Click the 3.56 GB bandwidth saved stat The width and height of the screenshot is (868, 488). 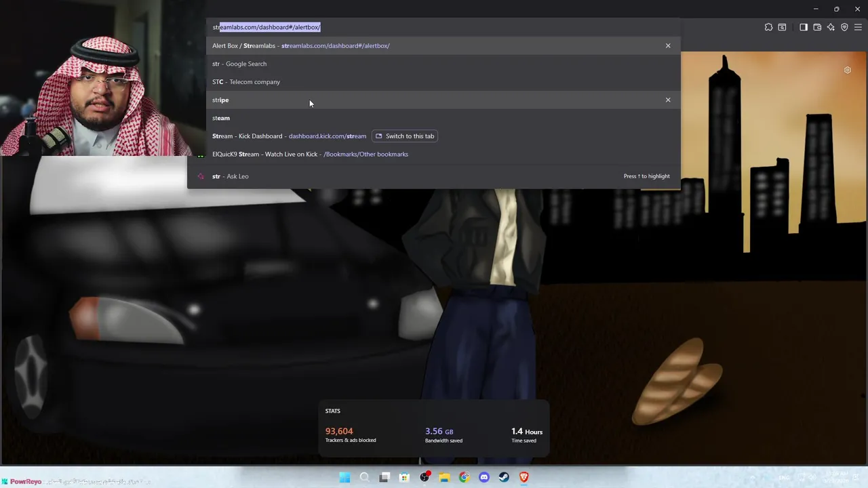pyautogui.click(x=443, y=434)
